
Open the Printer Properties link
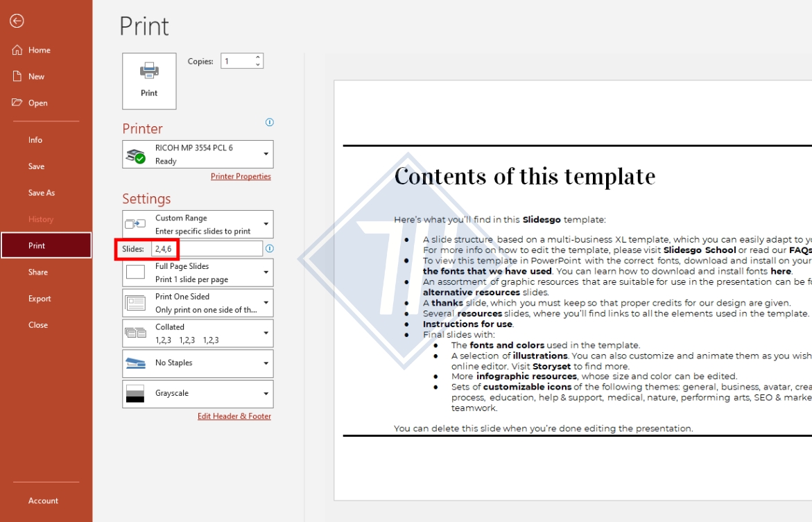coord(241,177)
